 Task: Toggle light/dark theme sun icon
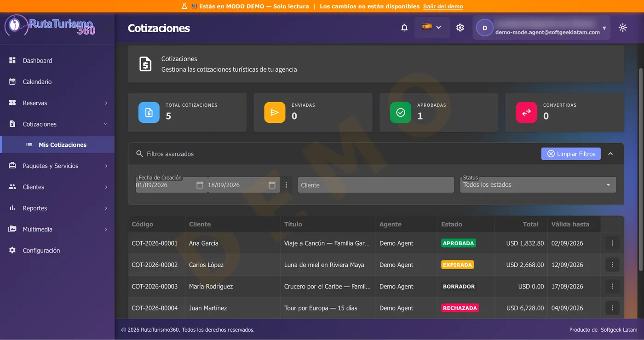(x=623, y=28)
